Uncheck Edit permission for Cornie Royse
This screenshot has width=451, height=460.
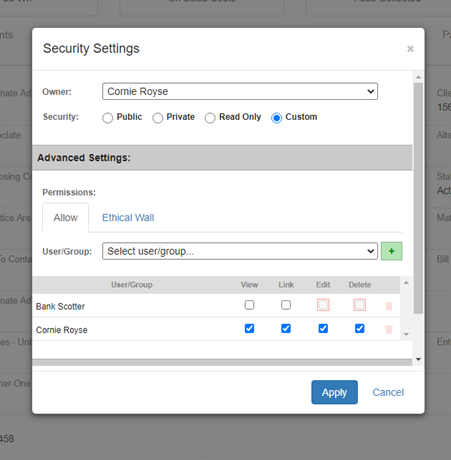[323, 328]
